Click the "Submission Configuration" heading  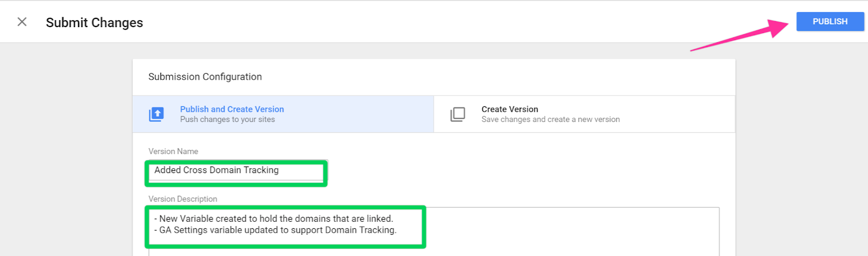pos(205,77)
